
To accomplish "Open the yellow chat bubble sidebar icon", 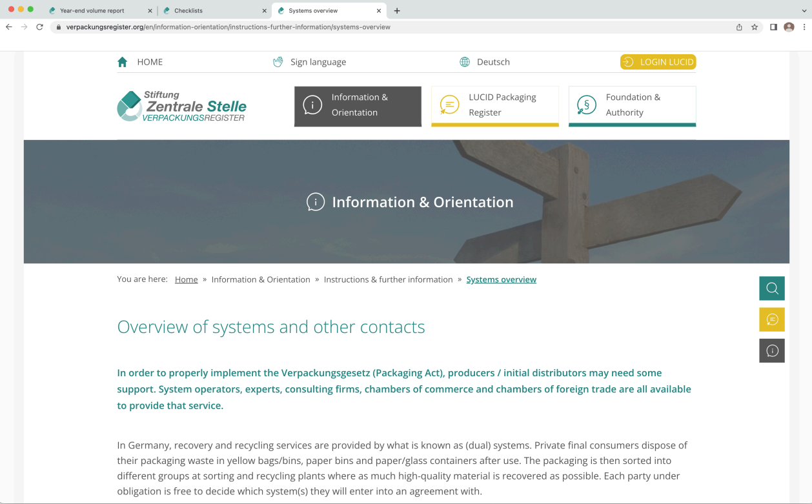I will pos(771,319).
